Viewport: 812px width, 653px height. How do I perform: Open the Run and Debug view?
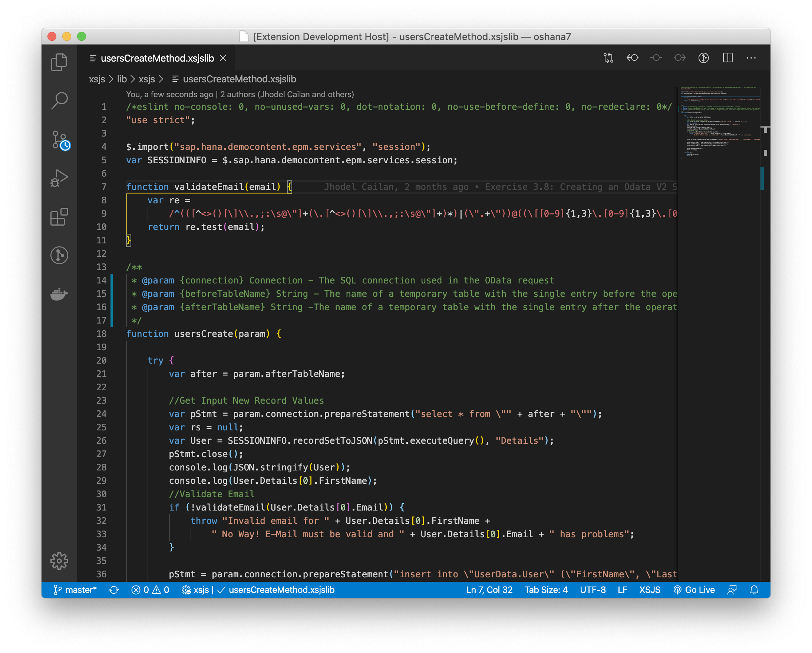coord(59,178)
